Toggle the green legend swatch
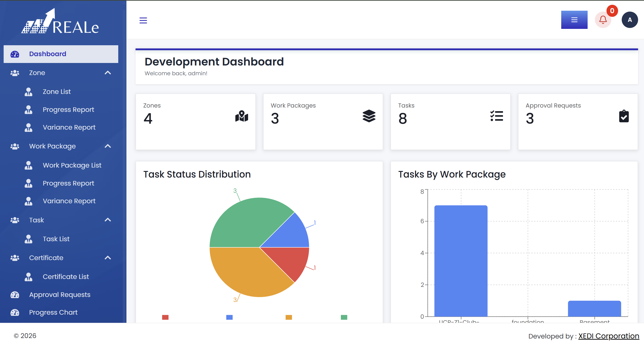 344,317
